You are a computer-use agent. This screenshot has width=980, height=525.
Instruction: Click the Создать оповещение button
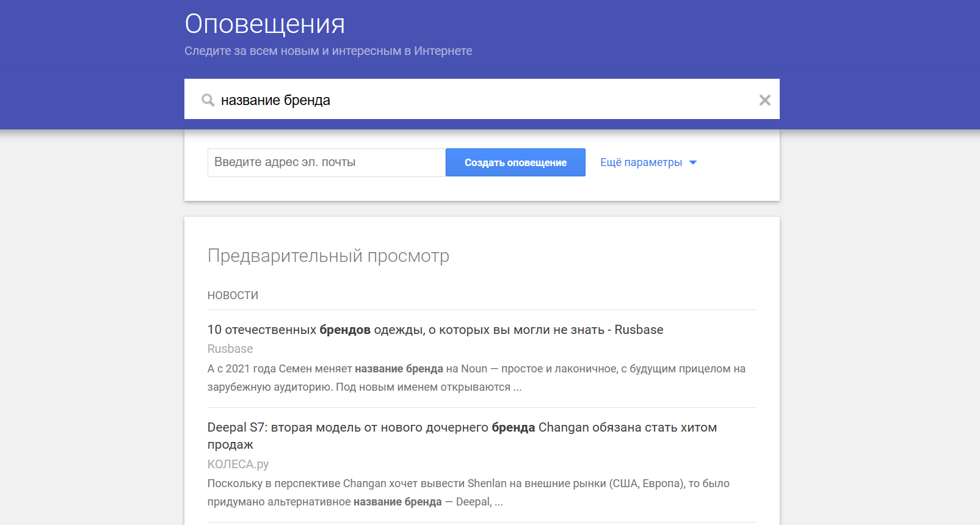click(515, 162)
